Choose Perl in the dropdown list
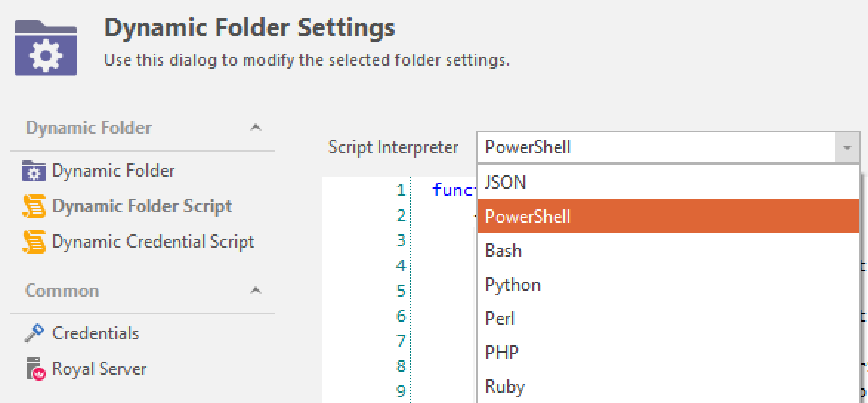Image resolution: width=868 pixels, height=403 pixels. pyautogui.click(x=500, y=319)
